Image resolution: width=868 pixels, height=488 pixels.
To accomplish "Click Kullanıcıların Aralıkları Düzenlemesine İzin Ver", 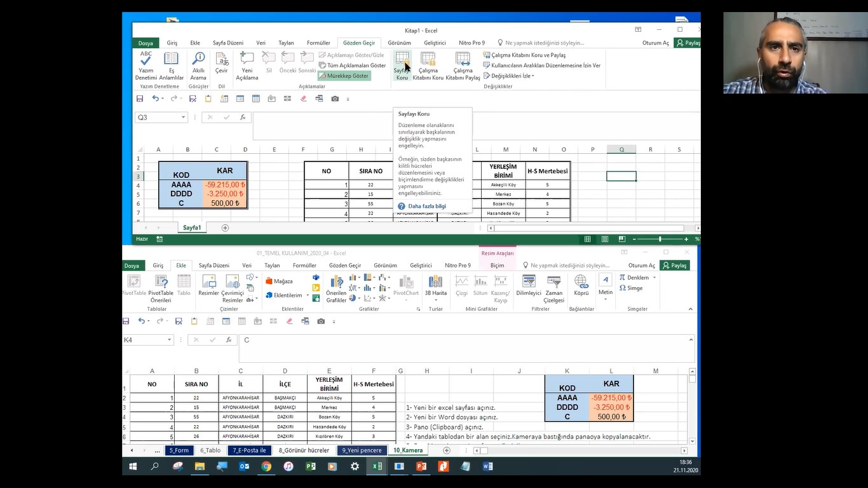I will point(541,65).
